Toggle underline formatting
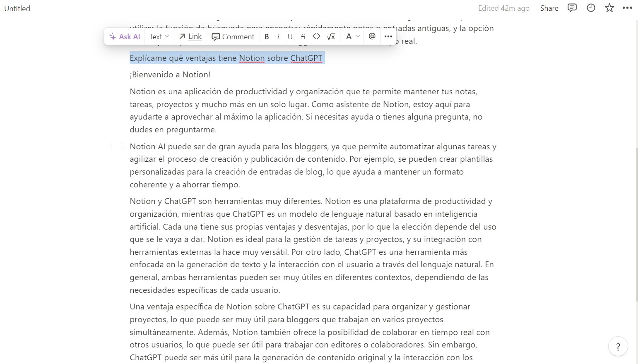The image size is (638, 364). point(290,36)
